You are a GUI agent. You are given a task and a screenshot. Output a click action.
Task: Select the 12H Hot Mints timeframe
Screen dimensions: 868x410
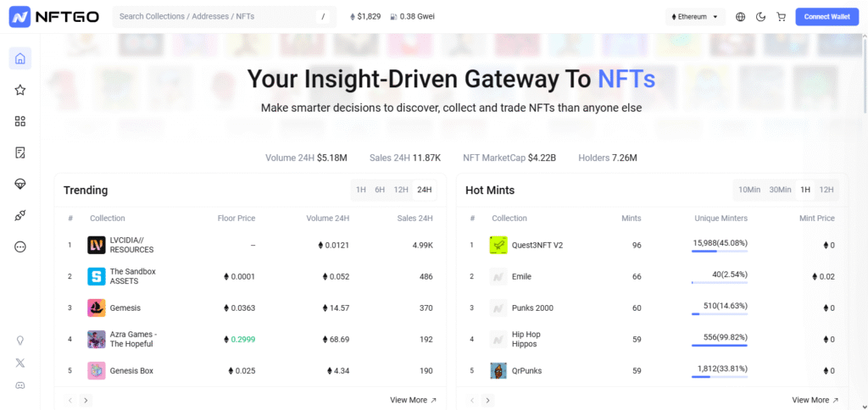(x=826, y=190)
